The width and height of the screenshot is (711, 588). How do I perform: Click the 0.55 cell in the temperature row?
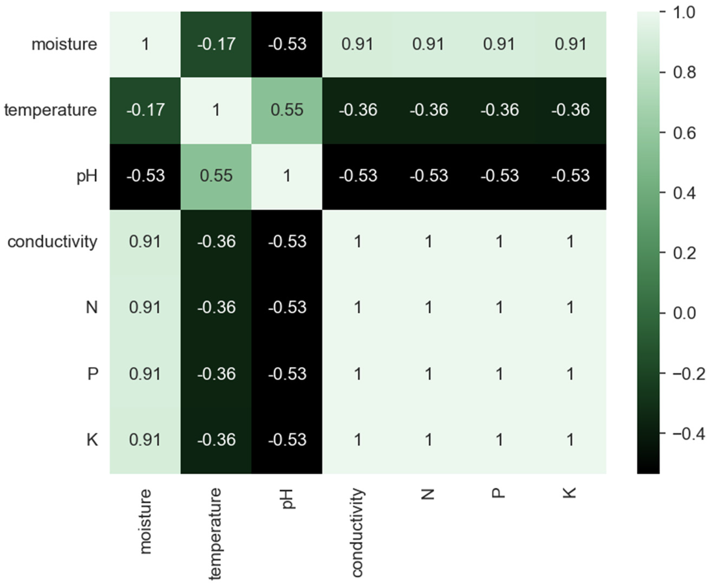point(287,110)
